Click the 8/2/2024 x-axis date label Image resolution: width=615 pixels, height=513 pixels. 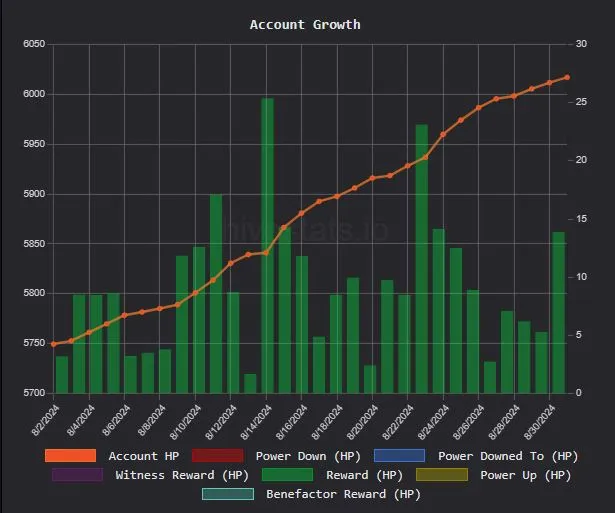pos(45,420)
